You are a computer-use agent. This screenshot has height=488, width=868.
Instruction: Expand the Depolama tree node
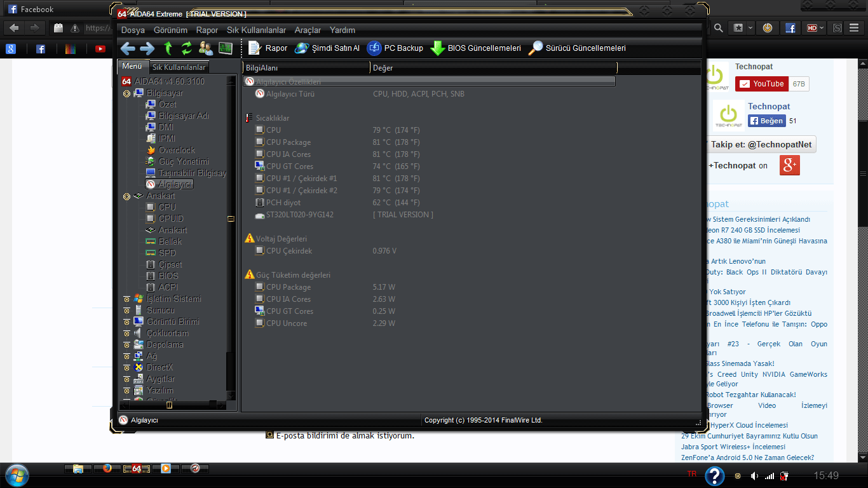[126, 345]
